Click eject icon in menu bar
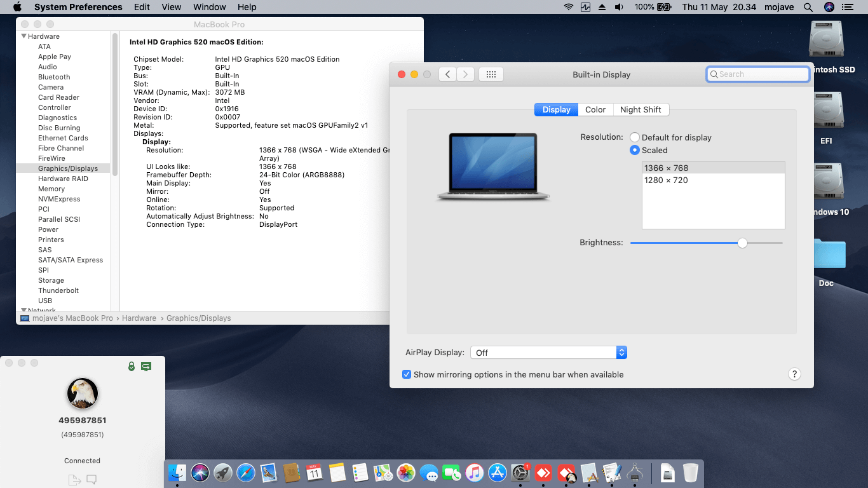 (x=602, y=7)
